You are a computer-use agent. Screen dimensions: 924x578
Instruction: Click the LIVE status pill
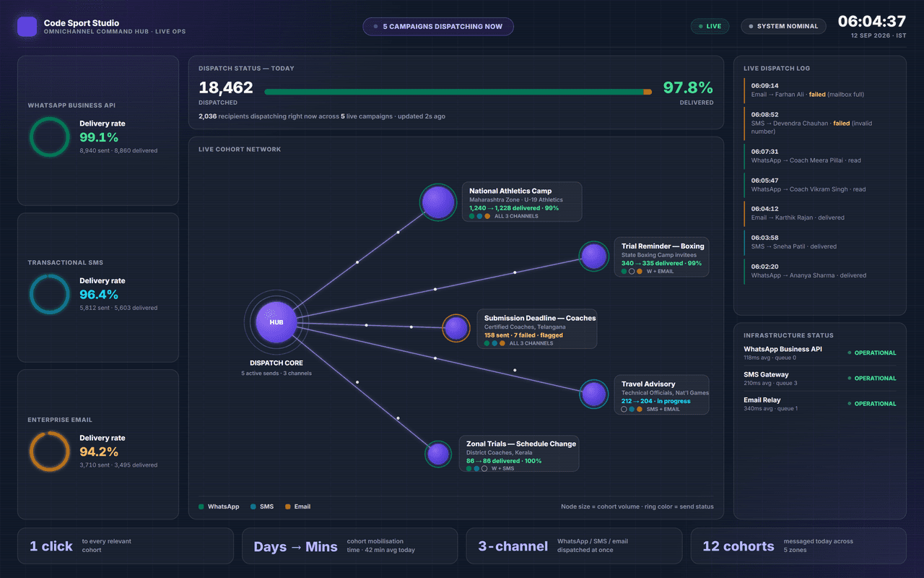point(710,26)
